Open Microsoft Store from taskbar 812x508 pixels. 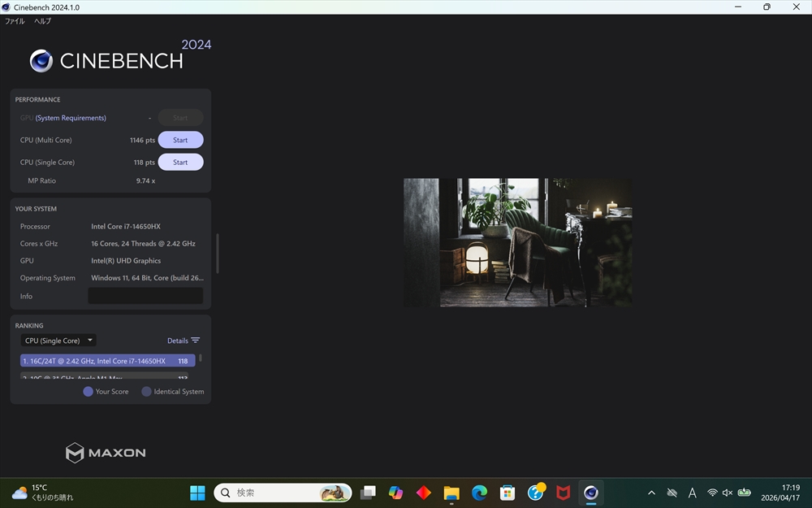(x=508, y=493)
